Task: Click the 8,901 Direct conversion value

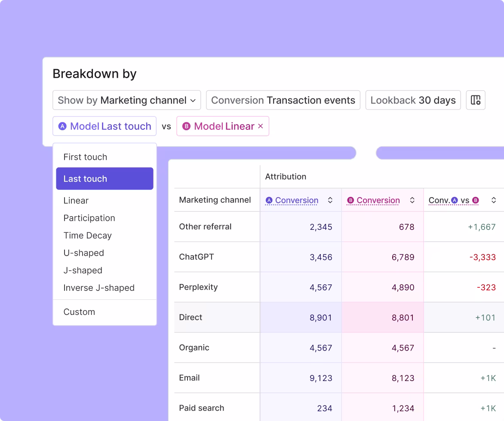Action: tap(321, 317)
